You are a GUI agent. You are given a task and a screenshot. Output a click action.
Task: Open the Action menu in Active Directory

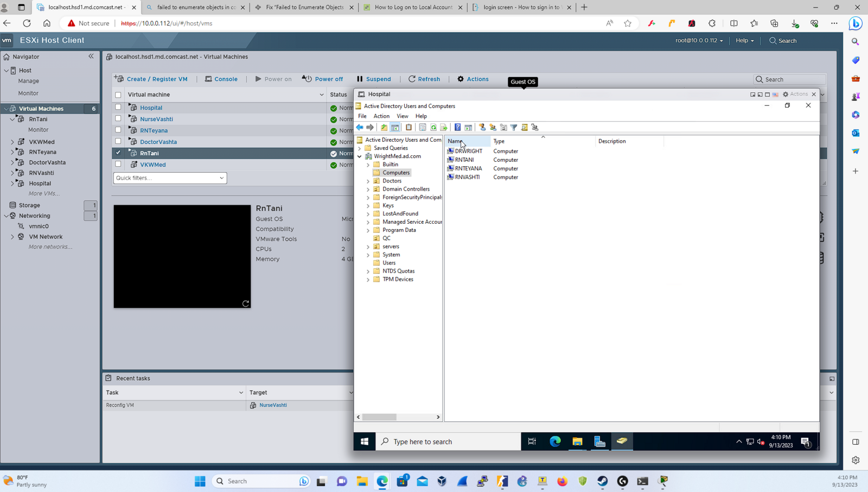(381, 116)
